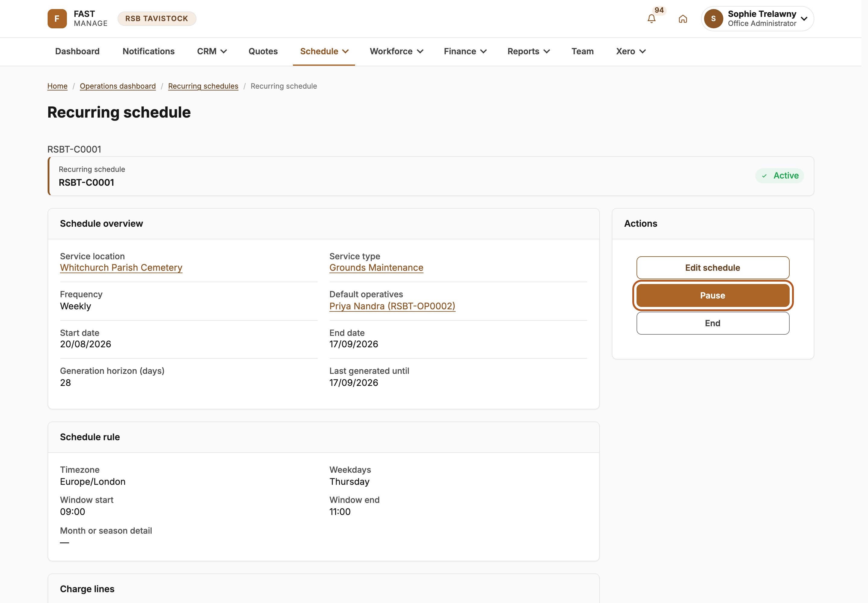Image resolution: width=868 pixels, height=603 pixels.
Task: Expand the Xero menu
Action: tap(631, 51)
